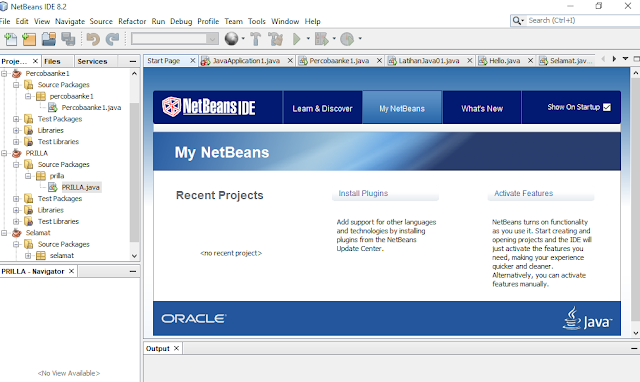Screen dimensions: 640x382
Task: Collapse Source Packages under Percobaanke1
Action: pos(16,85)
